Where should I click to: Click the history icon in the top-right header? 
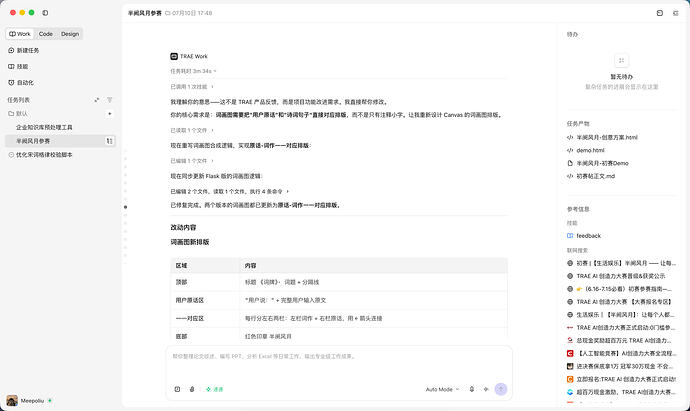660,13
